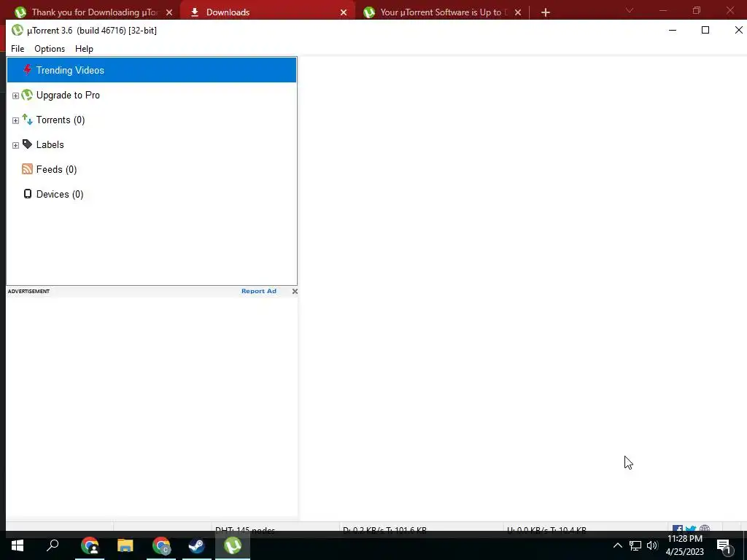This screenshot has height=560, width=747.
Task: Close the Downloads browser tab
Action: pyautogui.click(x=344, y=12)
